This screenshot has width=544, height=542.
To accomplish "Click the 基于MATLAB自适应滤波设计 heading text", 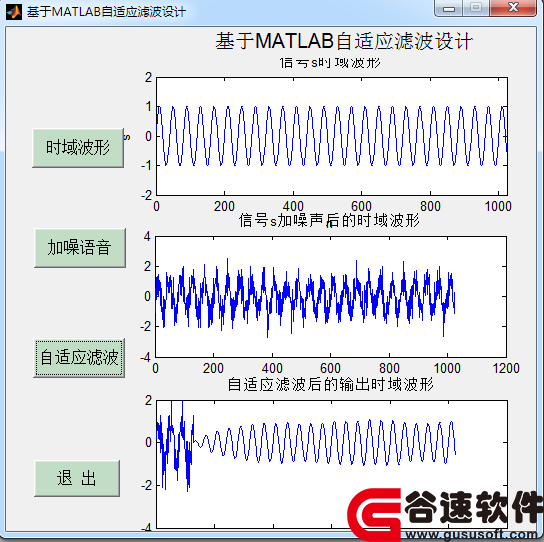I will 344,41.
